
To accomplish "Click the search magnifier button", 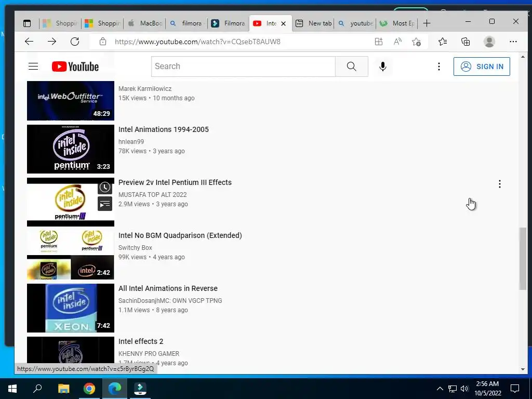I will (352, 66).
